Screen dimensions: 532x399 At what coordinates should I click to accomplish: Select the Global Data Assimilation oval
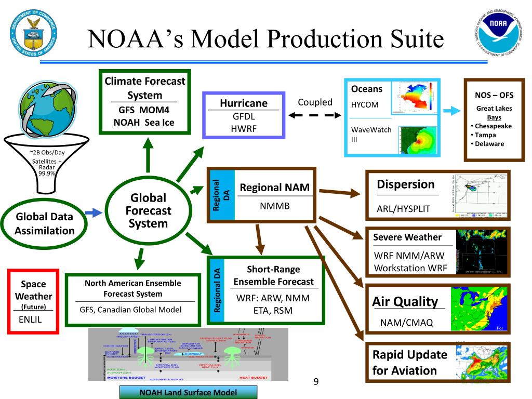click(45, 223)
